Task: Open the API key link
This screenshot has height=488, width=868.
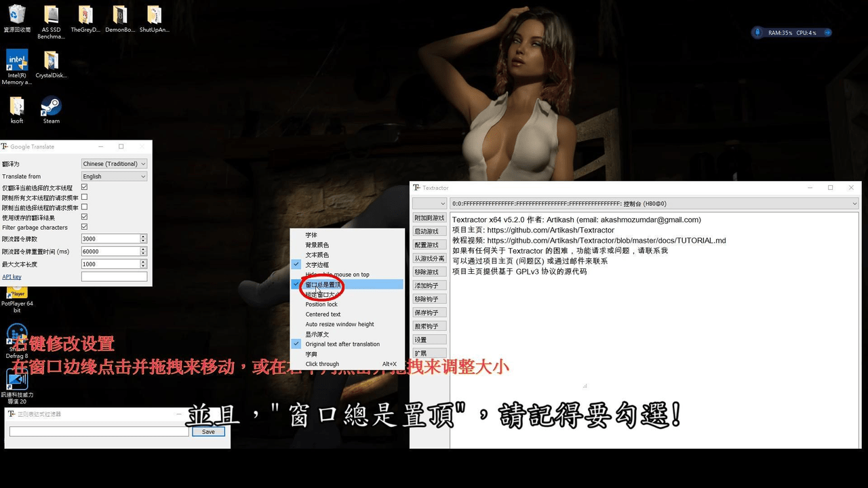Action: pyautogui.click(x=12, y=277)
